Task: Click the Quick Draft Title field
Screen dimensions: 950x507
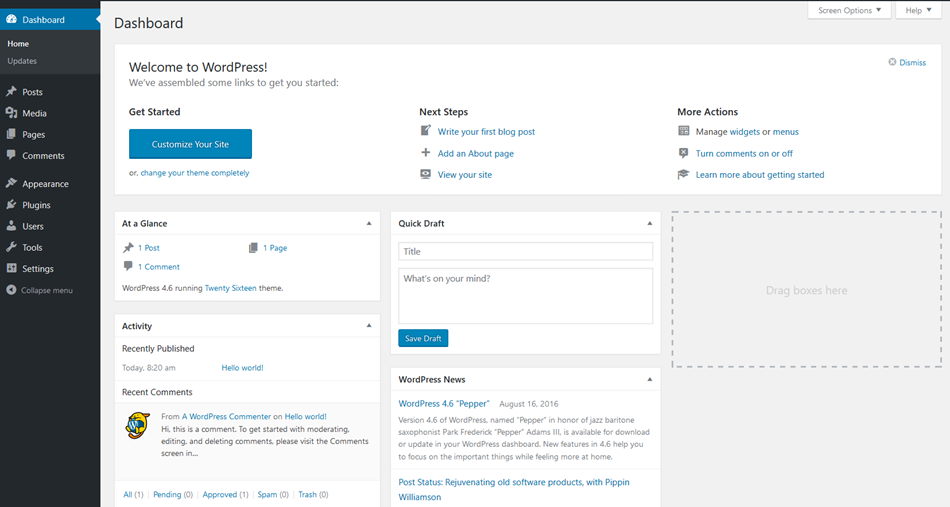Action: click(525, 252)
